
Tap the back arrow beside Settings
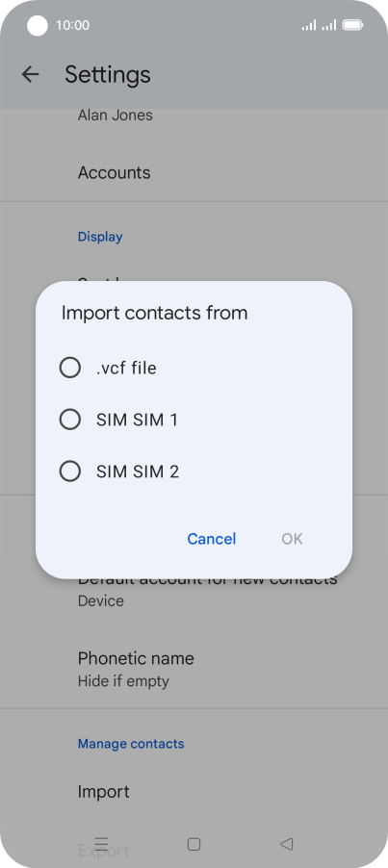[x=30, y=74]
